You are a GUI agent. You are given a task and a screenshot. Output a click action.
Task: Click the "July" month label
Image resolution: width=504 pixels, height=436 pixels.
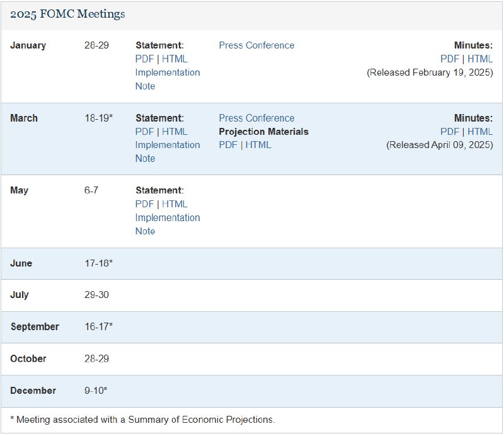[20, 295]
